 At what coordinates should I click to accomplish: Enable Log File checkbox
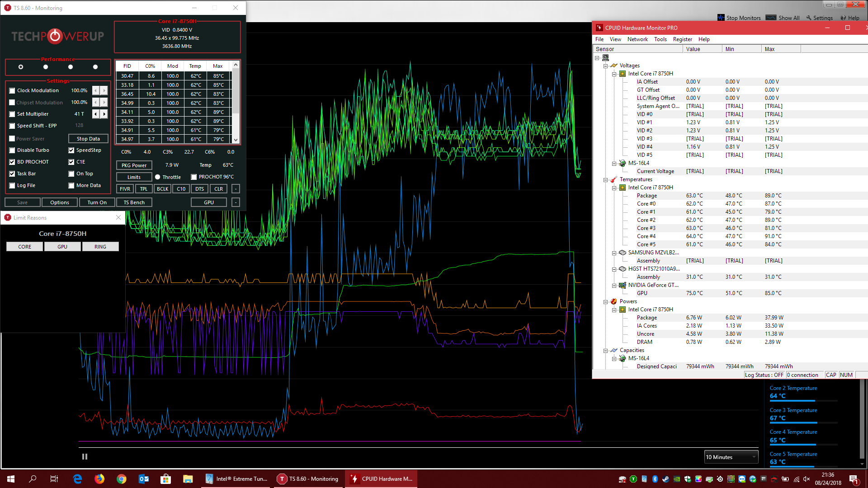(12, 185)
